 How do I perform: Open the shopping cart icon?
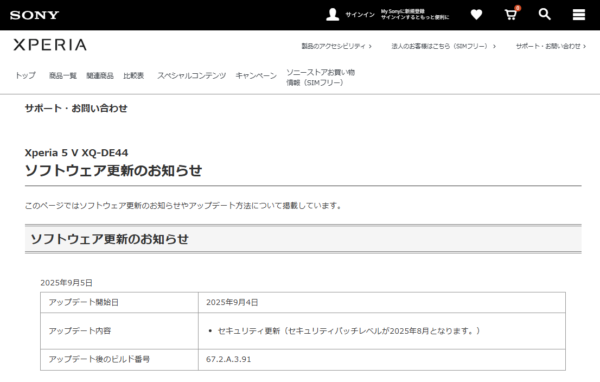(x=511, y=14)
